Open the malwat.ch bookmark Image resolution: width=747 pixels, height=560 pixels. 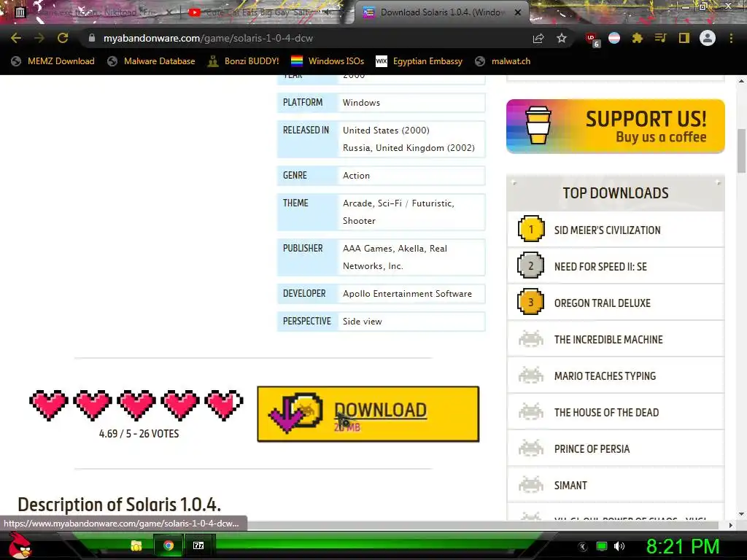(503, 61)
